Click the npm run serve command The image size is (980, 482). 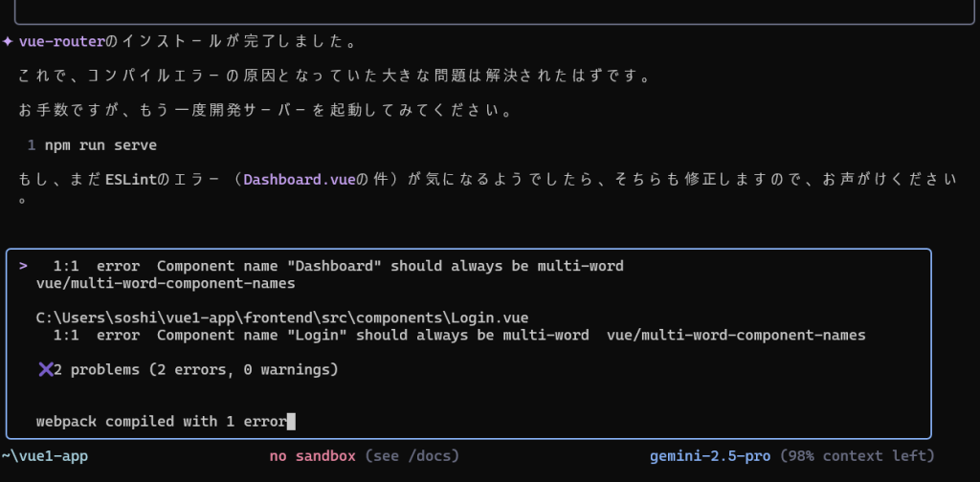pos(100,145)
